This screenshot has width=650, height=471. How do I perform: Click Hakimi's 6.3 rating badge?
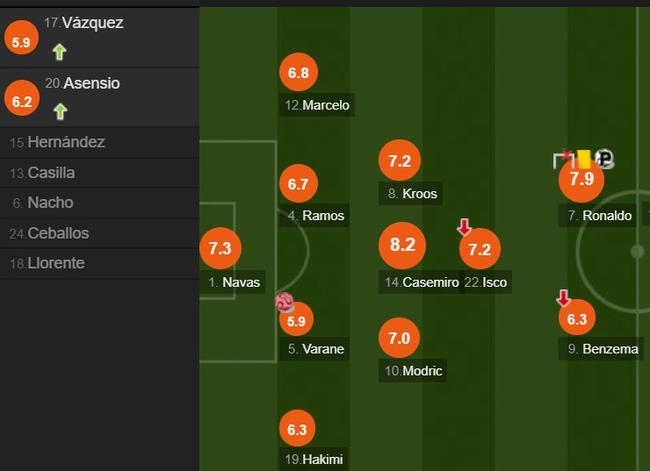click(298, 430)
